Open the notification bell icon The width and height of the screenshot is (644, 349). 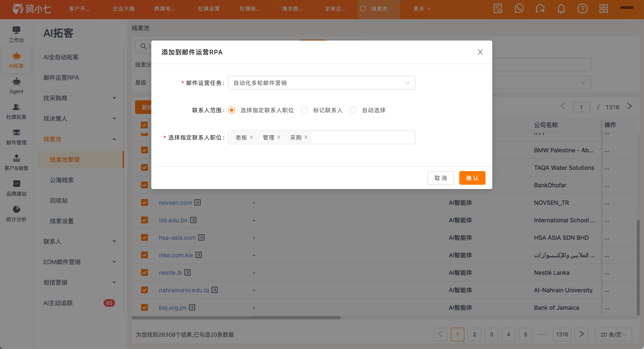(x=561, y=9)
